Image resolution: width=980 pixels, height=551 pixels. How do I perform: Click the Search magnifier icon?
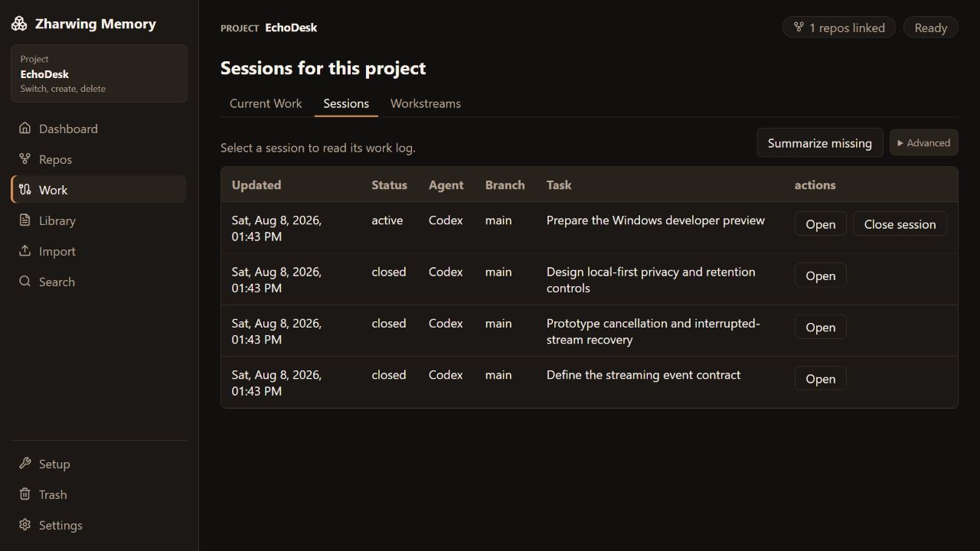click(x=25, y=282)
